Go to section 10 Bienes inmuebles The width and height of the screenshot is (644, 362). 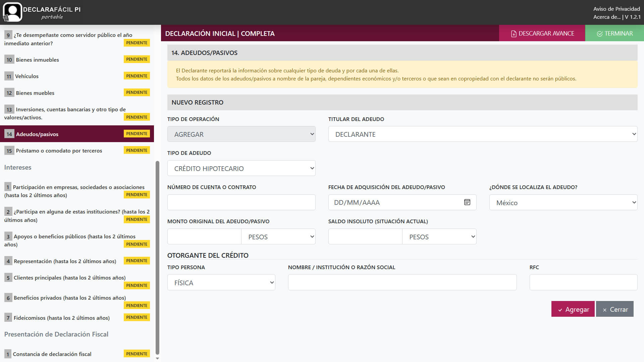(77, 60)
